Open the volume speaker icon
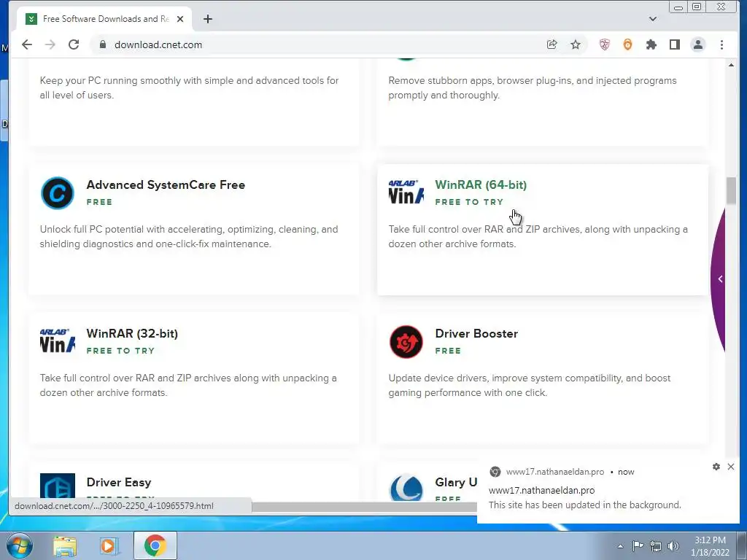Image resolution: width=747 pixels, height=560 pixels. (x=673, y=545)
